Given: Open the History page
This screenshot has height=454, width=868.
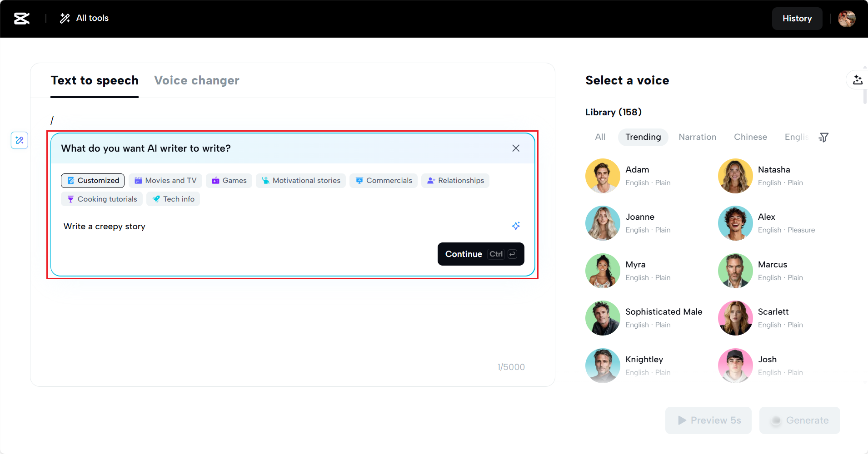Looking at the screenshot, I should [797, 18].
